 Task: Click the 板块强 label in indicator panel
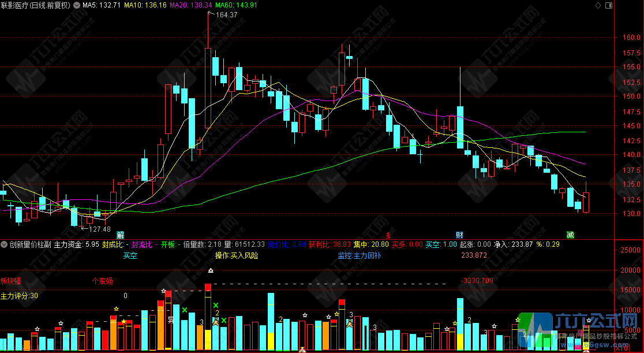coord(10,281)
